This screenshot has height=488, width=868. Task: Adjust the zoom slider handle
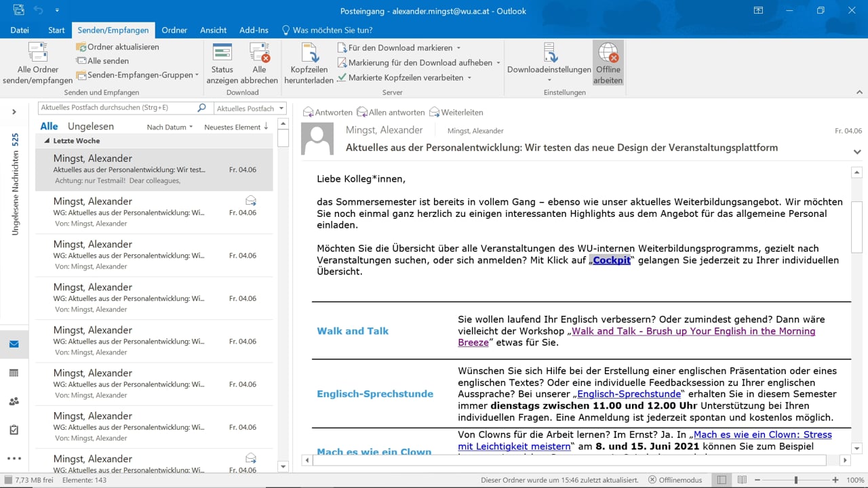(796, 480)
